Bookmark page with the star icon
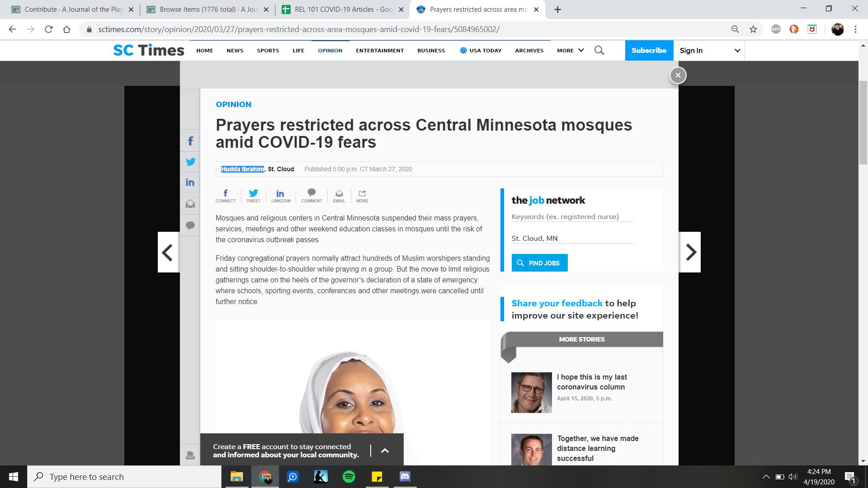Screen dimensions: 868x488 (x=753, y=29)
